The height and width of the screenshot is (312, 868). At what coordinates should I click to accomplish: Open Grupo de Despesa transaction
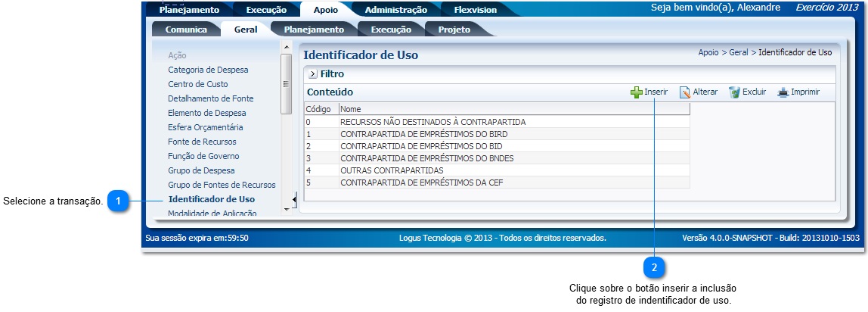pos(201,170)
